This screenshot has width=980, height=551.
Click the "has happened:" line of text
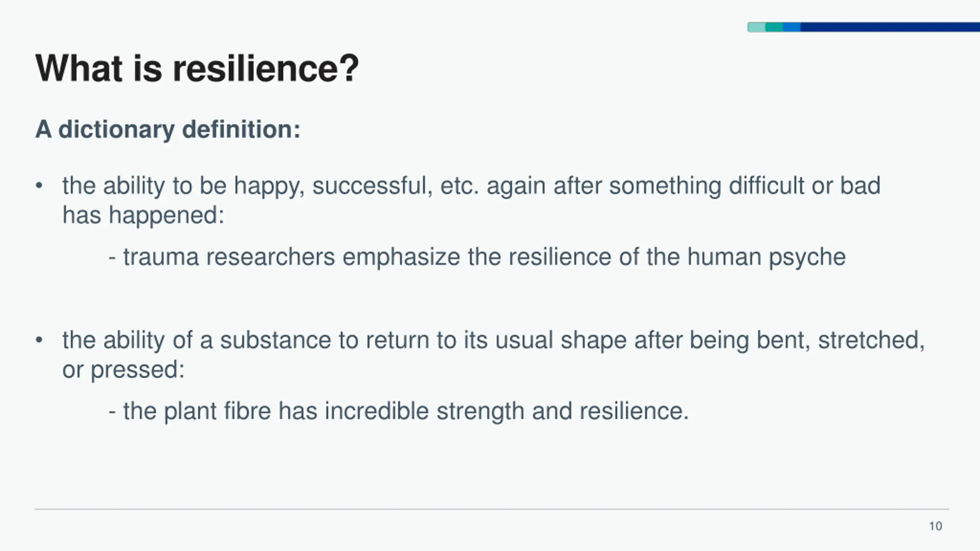pyautogui.click(x=143, y=215)
